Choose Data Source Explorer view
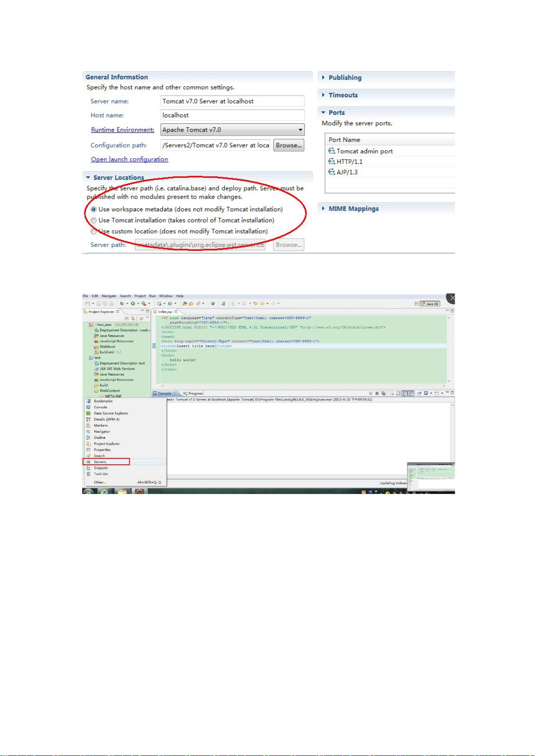 [x=126, y=413]
